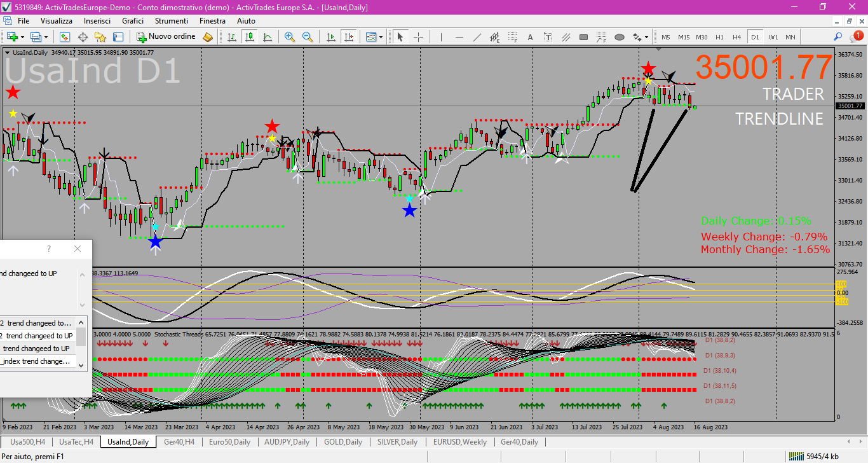Switch to GOLD,Daily chart tab
Image resolution: width=868 pixels, height=463 pixels.
tap(342, 441)
